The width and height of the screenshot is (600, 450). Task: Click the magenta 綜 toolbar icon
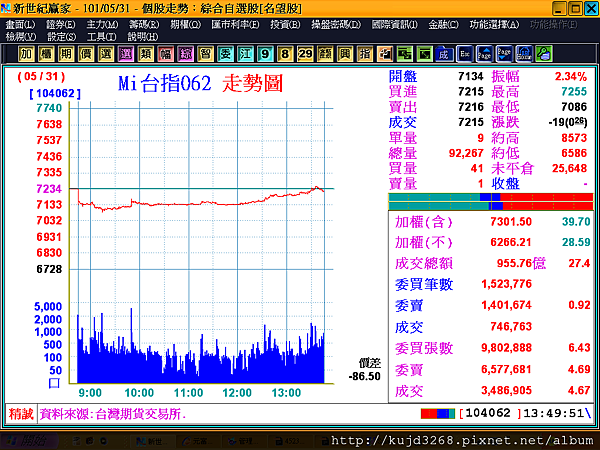pyautogui.click(x=185, y=54)
